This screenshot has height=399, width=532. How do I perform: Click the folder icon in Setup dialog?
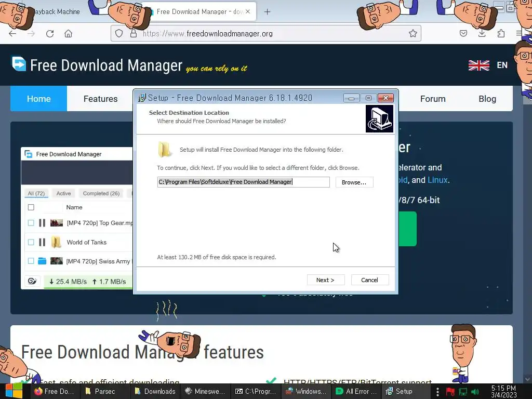pos(165,149)
